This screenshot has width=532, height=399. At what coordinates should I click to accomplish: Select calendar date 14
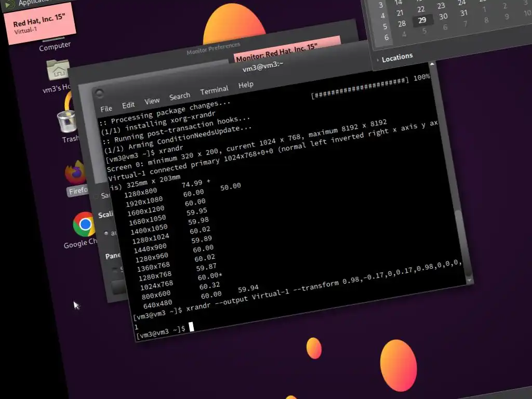click(398, 3)
